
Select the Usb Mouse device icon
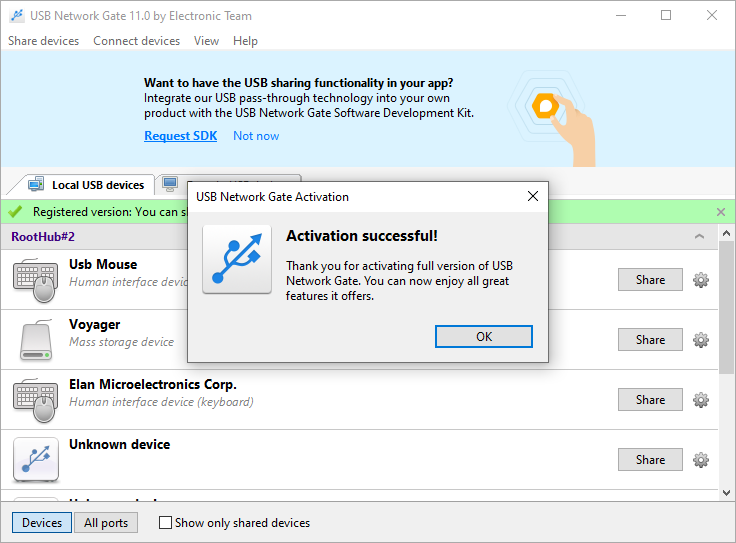[x=36, y=280]
